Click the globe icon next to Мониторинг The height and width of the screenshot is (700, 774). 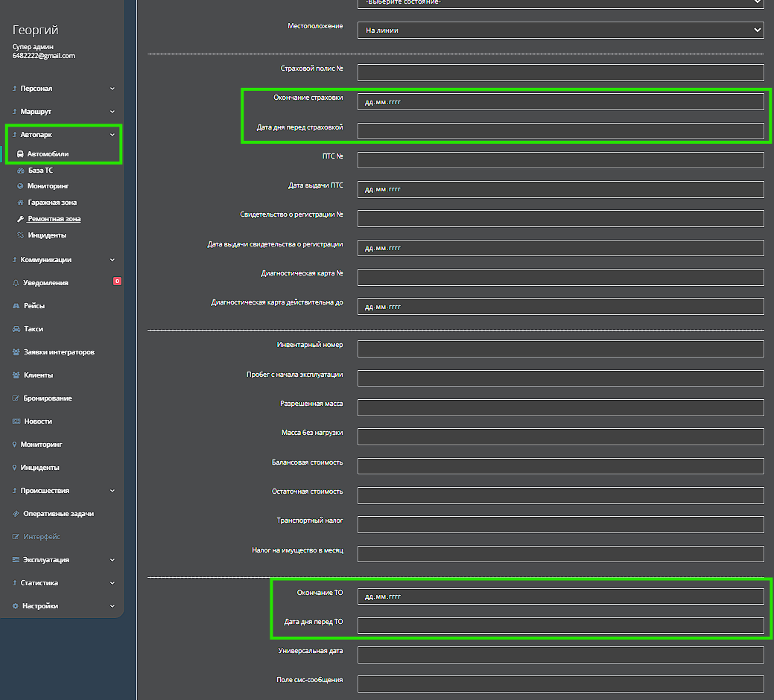click(20, 186)
